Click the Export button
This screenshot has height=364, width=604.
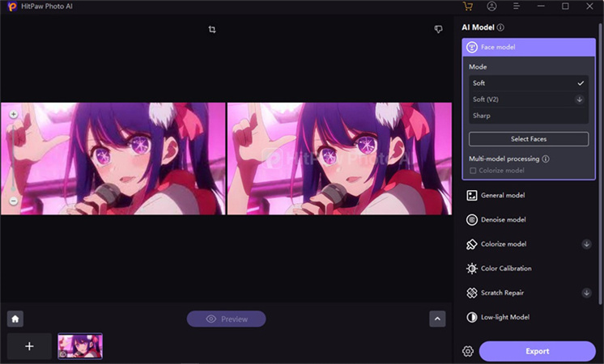[x=537, y=351]
